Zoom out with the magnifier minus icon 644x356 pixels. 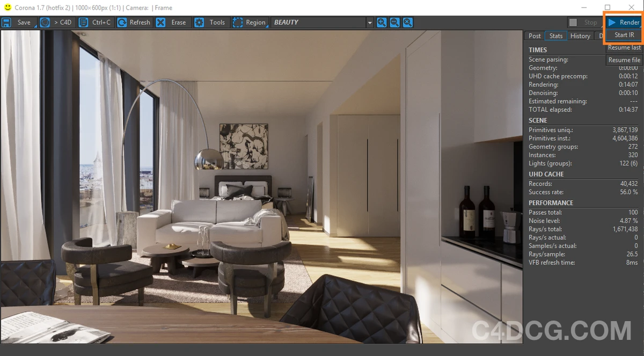coord(394,23)
